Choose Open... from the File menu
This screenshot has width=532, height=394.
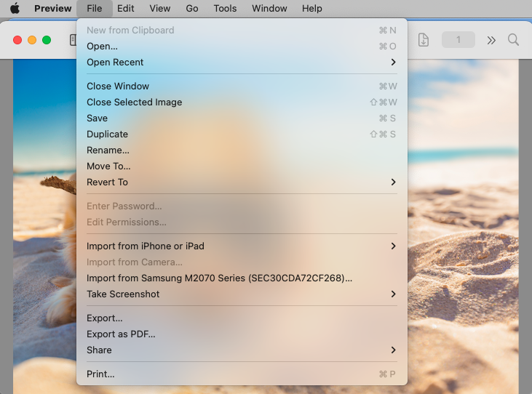242,46
